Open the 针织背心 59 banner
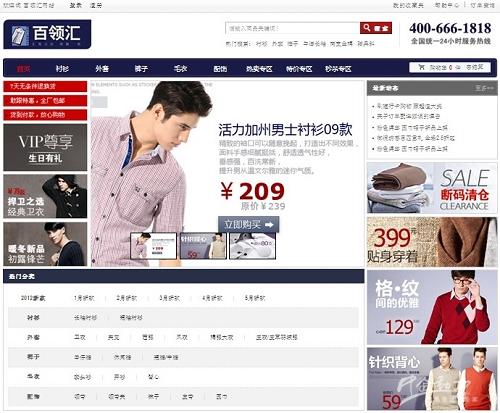 (x=432, y=379)
